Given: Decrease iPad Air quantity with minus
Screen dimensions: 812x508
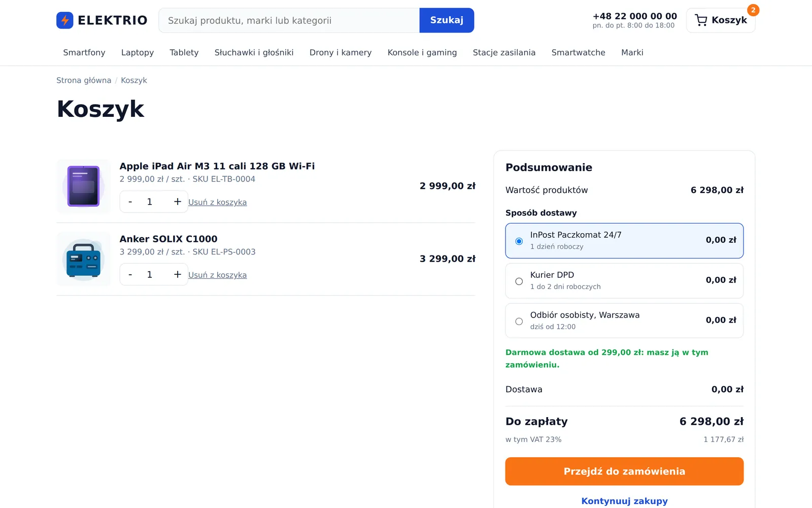Looking at the screenshot, I should [x=130, y=202].
